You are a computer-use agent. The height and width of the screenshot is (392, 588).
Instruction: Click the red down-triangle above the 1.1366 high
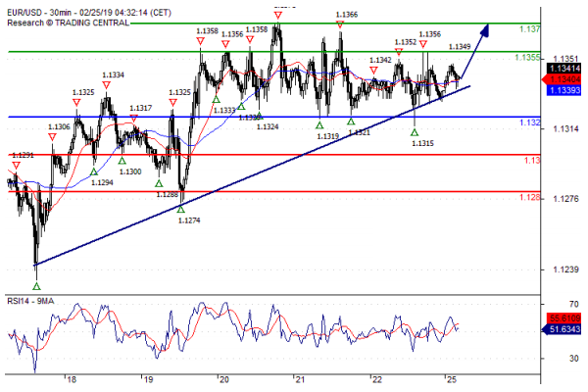click(339, 24)
